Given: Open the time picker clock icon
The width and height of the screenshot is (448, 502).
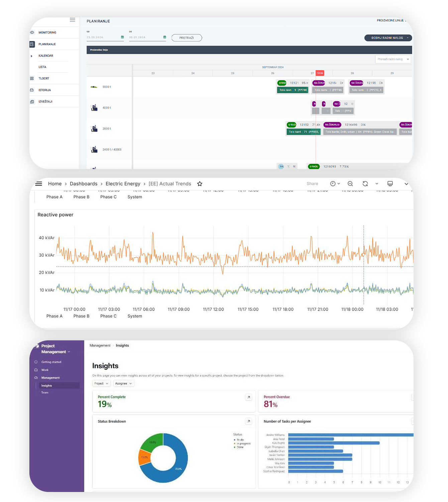Looking at the screenshot, I should pyautogui.click(x=333, y=184).
